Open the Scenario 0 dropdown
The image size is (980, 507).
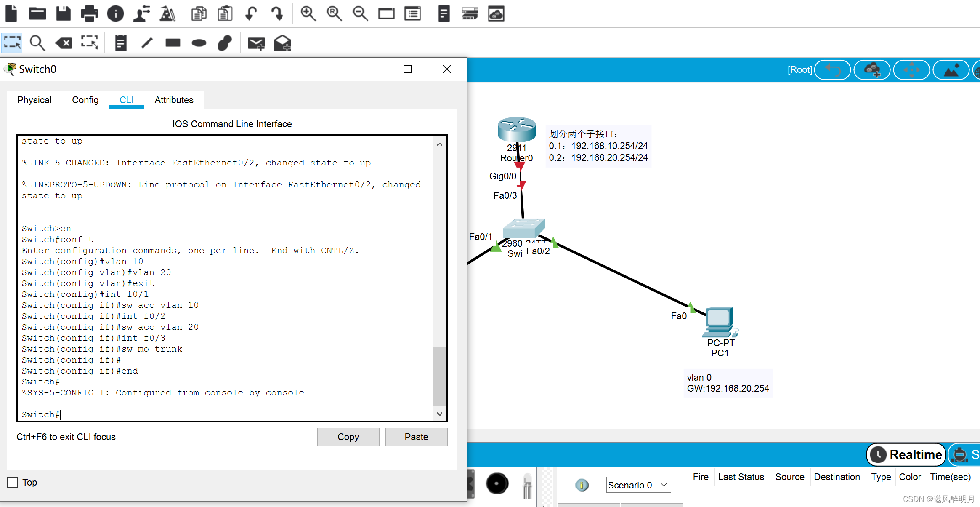click(x=638, y=485)
